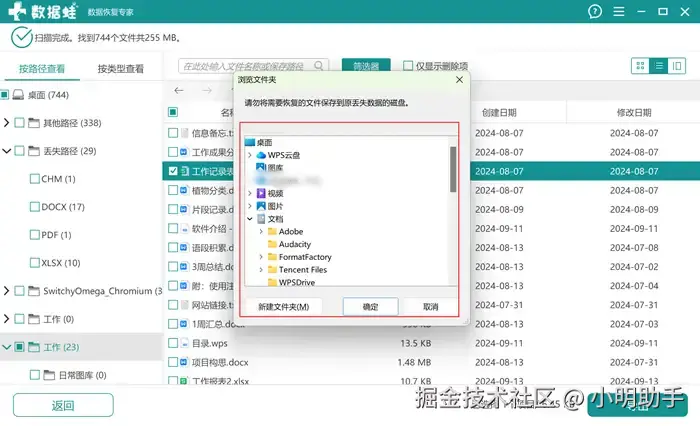Check the 目录.wps file checkbox
Screen dimensions: 700x426
tap(173, 343)
